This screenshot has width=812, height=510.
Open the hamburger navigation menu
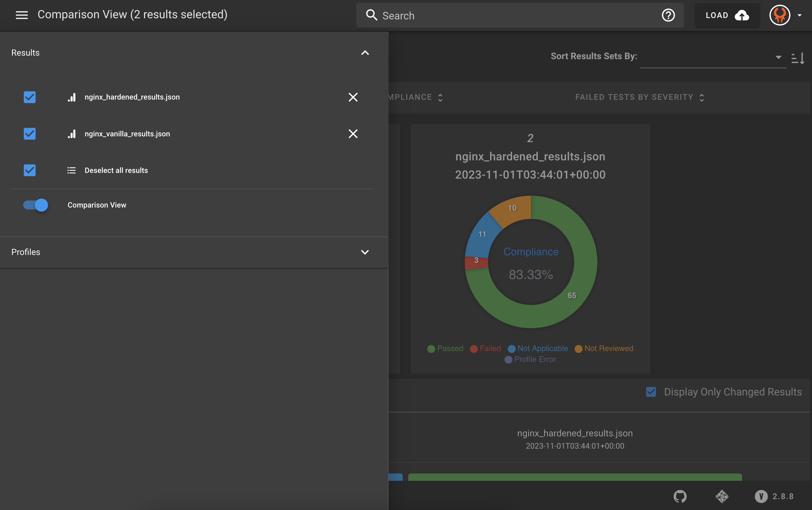(22, 15)
